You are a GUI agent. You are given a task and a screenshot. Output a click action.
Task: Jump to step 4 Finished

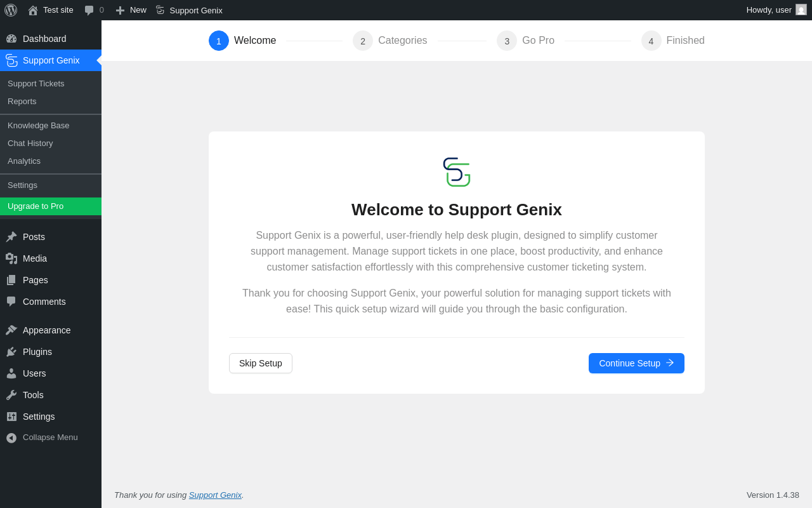click(673, 41)
